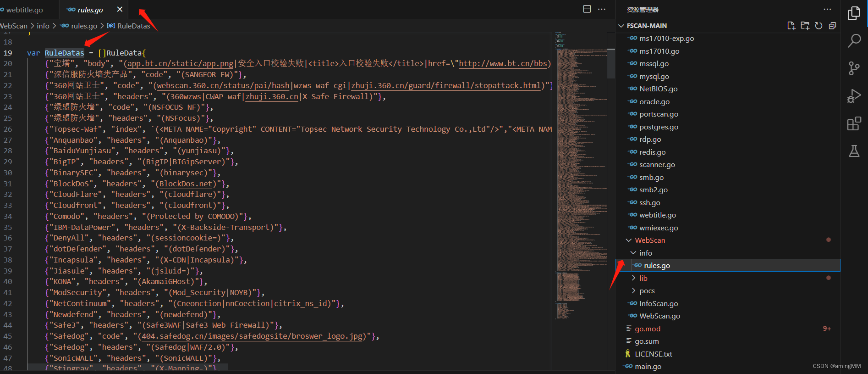Refresh the explorer file tree

819,26
